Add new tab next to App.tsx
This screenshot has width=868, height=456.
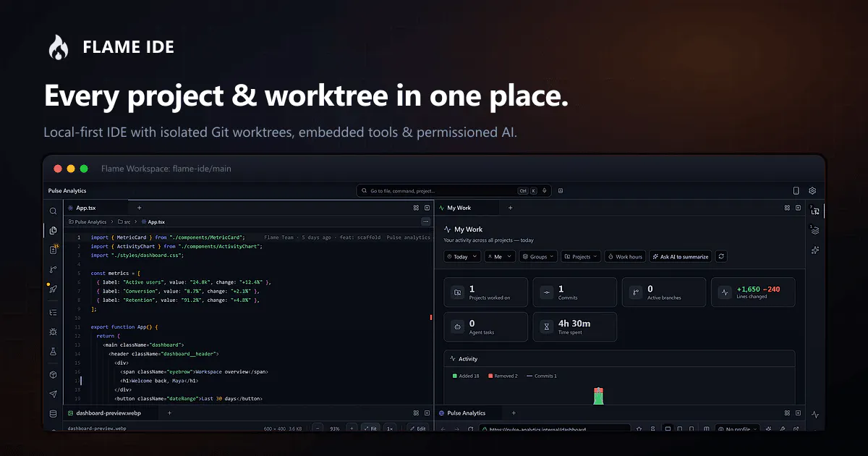point(139,208)
